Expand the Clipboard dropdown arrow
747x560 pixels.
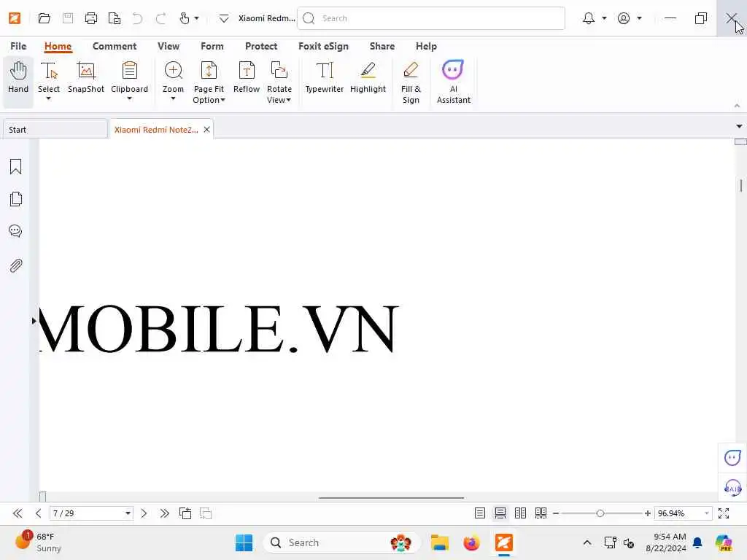tap(129, 98)
